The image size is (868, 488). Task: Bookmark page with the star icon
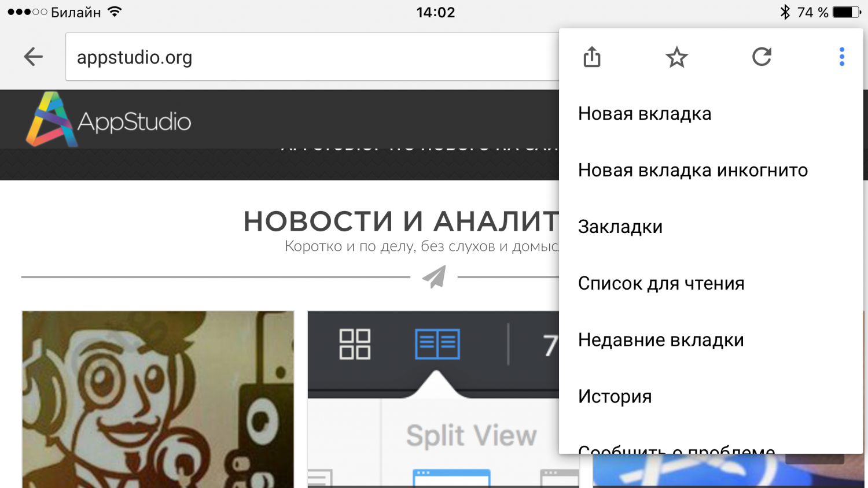point(676,57)
